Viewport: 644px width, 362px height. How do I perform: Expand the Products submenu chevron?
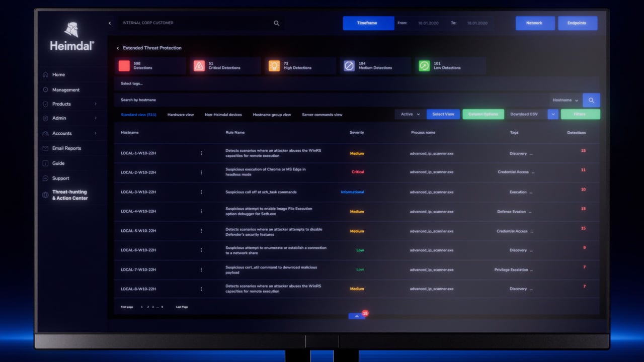(96, 104)
